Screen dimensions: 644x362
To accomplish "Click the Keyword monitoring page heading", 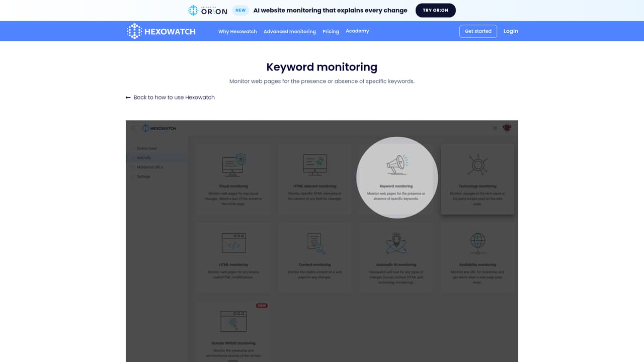I will [x=322, y=67].
